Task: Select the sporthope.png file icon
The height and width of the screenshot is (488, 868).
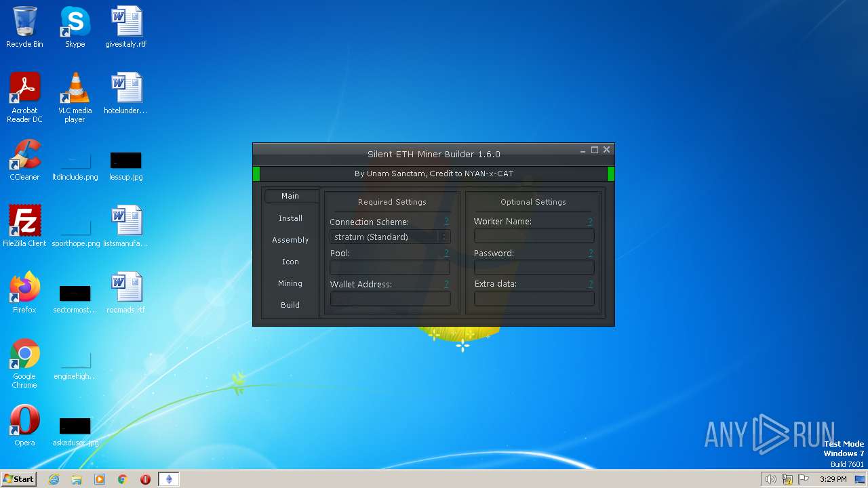Action: (75, 232)
